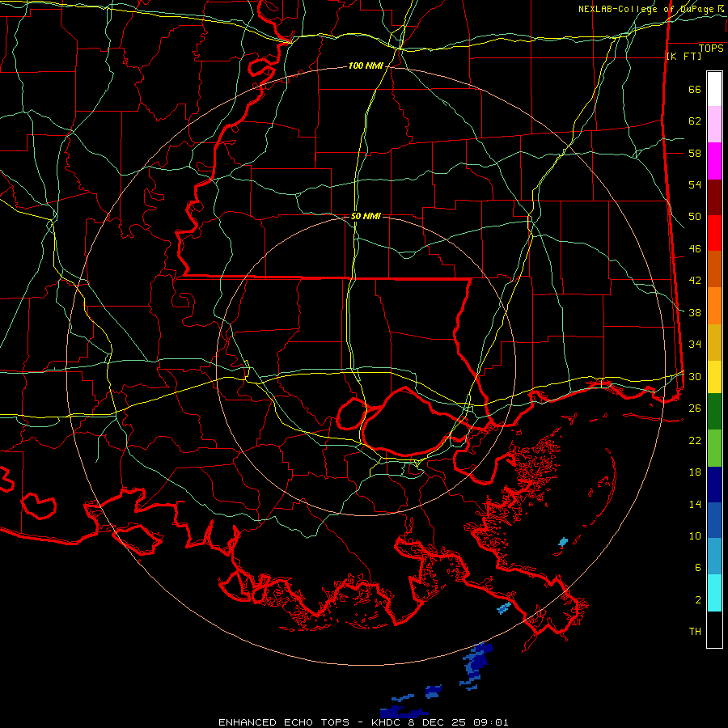This screenshot has height=728, width=728.
Task: Click the light blue echo beside the delta coastline
Action: point(504,607)
